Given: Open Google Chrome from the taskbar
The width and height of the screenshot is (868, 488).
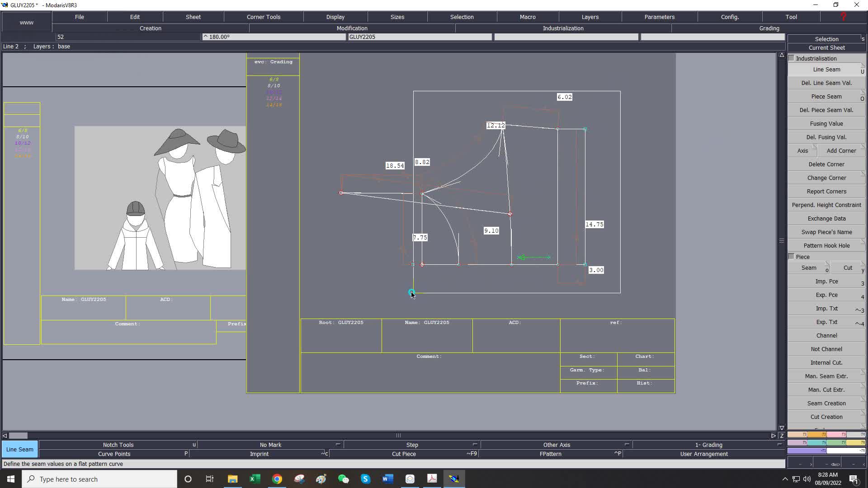Looking at the screenshot, I should click(x=277, y=479).
